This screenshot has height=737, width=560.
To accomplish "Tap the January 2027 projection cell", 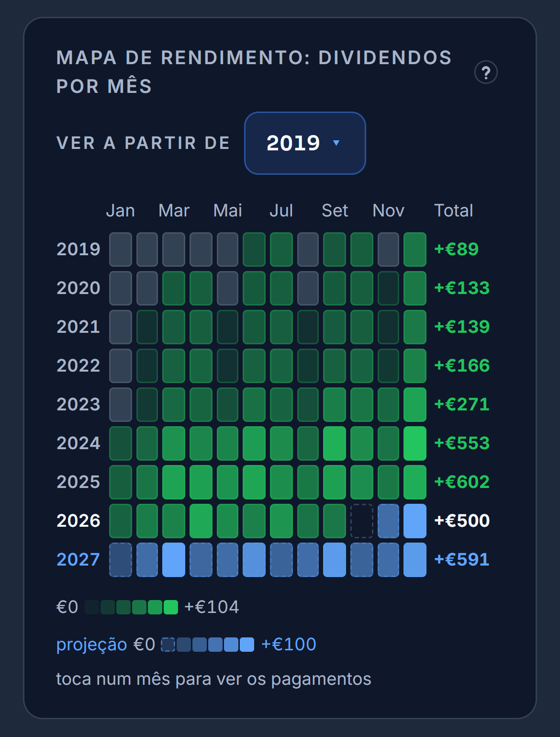I will tap(121, 560).
